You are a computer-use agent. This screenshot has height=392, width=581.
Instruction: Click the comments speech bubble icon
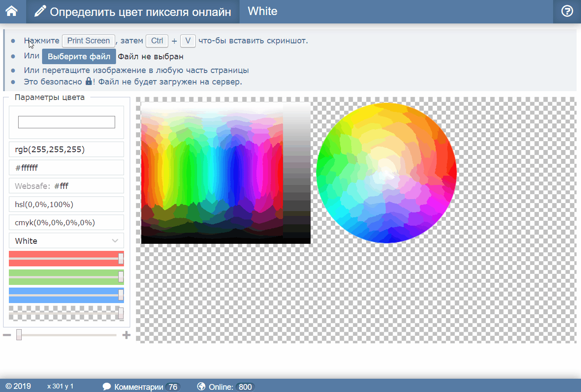107,387
